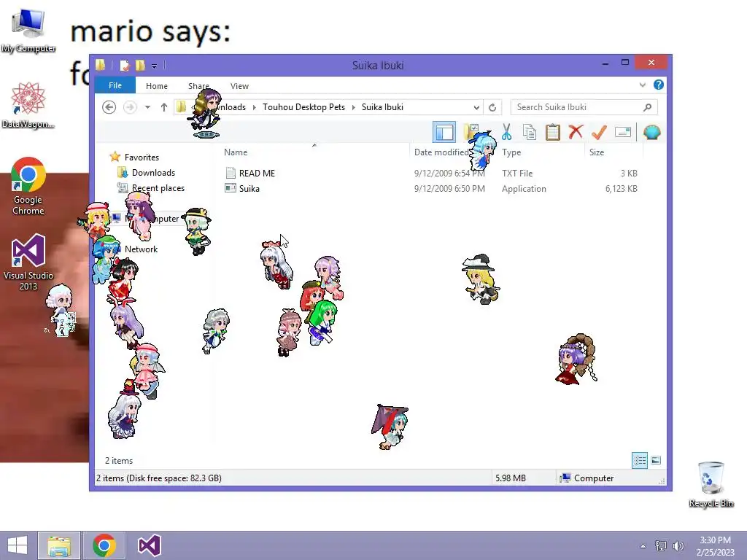Click File Explorer on the taskbar
This screenshot has height=560, width=747.
[59, 545]
